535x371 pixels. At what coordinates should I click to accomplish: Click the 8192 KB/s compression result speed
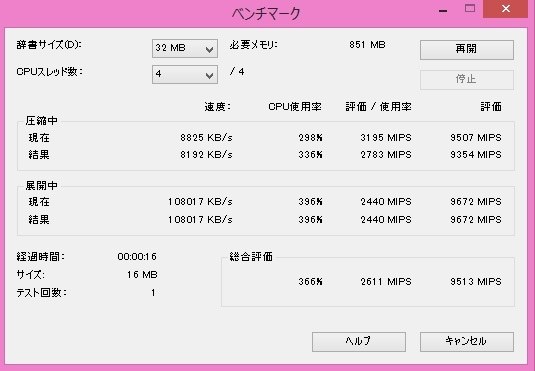click(x=206, y=155)
